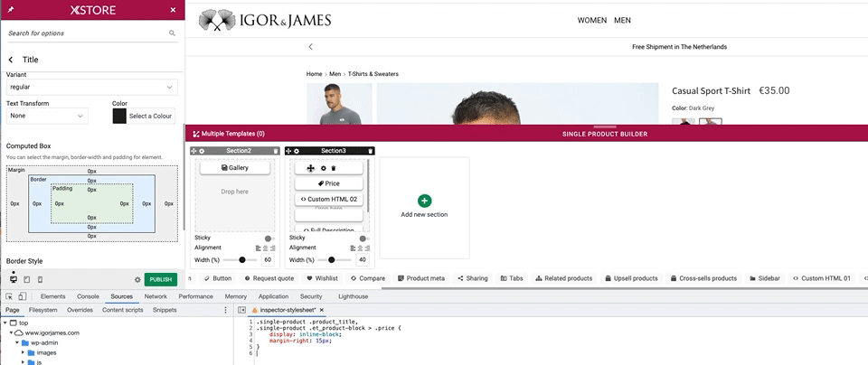The image size is (868, 365).
Task: Open the Text Transform dropdown
Action: pyautogui.click(x=47, y=116)
